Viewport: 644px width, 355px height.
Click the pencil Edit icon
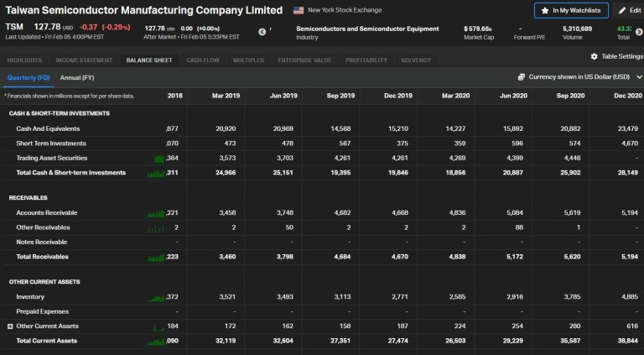click(x=622, y=11)
